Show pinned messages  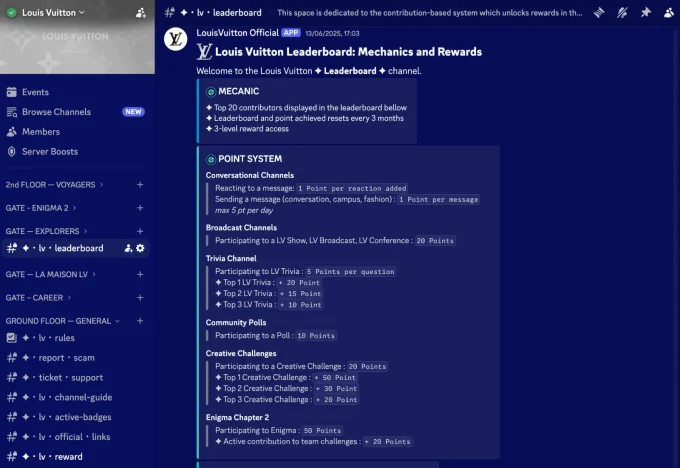coord(646,13)
